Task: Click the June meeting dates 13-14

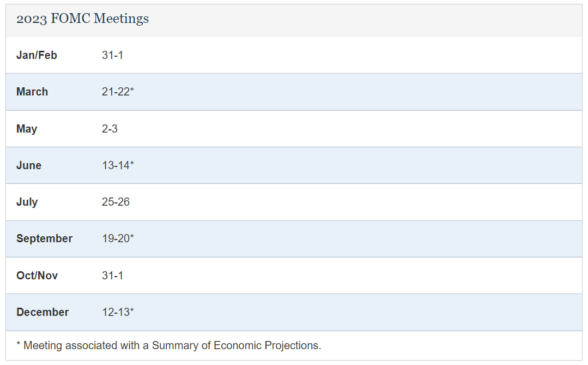Action: (x=116, y=165)
